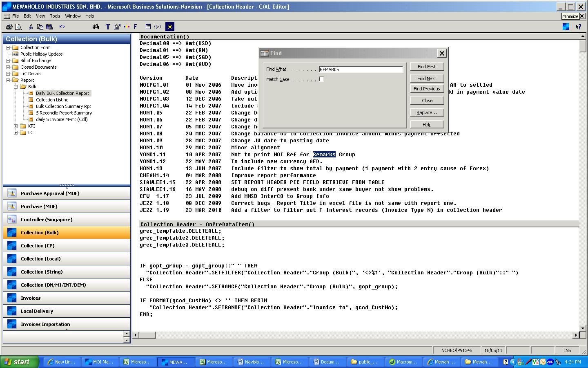Open the Collection (CP) navigation pane menu

(x=67, y=246)
